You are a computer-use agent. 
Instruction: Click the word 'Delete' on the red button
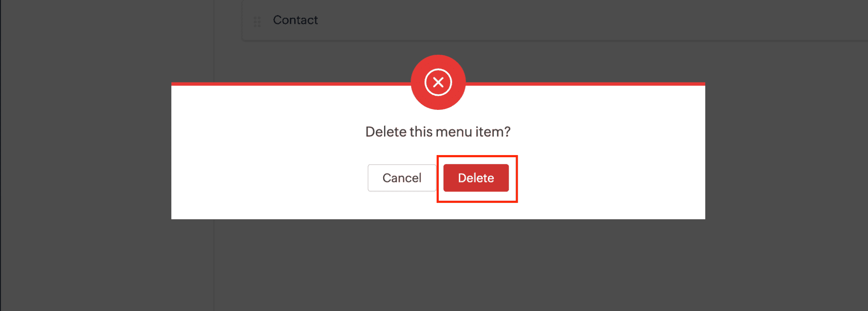pos(476,178)
